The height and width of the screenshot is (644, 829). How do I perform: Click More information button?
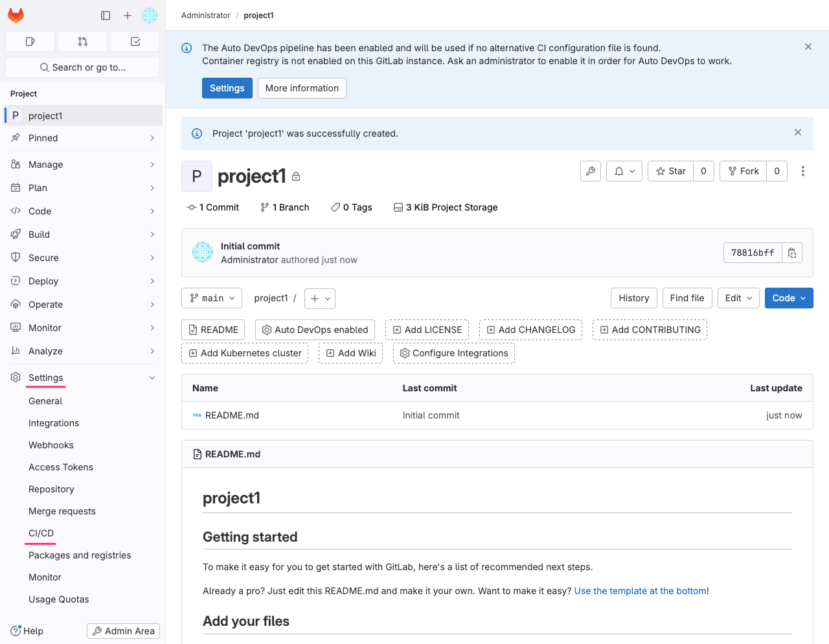coord(302,88)
